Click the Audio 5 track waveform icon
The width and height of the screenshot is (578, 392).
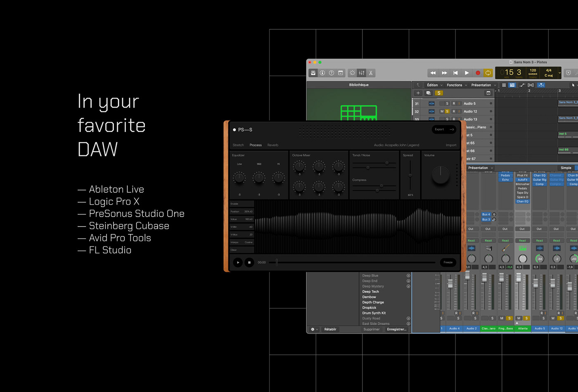431,104
